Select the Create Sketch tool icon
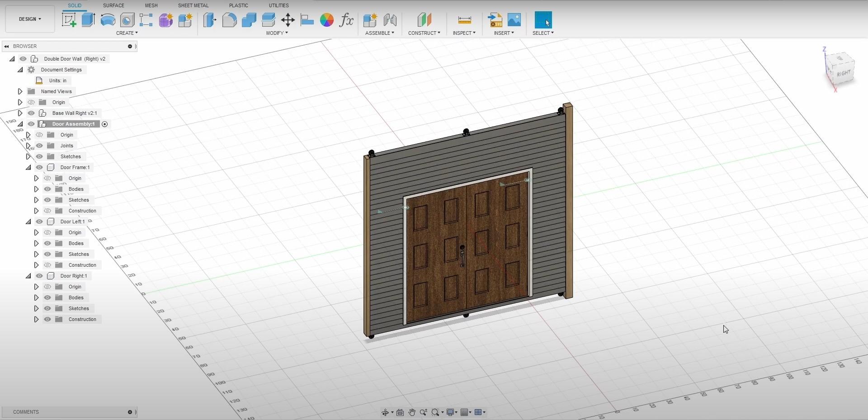This screenshot has width=868, height=420. (x=69, y=20)
